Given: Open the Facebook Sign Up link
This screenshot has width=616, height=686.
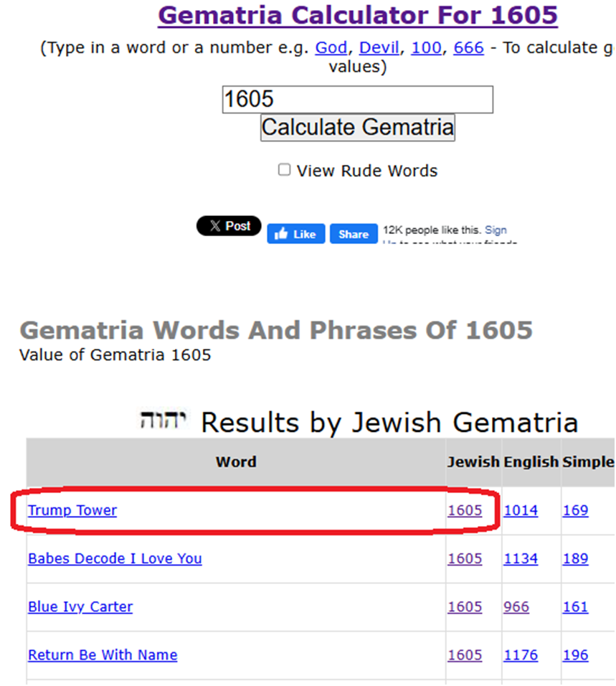Looking at the screenshot, I should 496,230.
